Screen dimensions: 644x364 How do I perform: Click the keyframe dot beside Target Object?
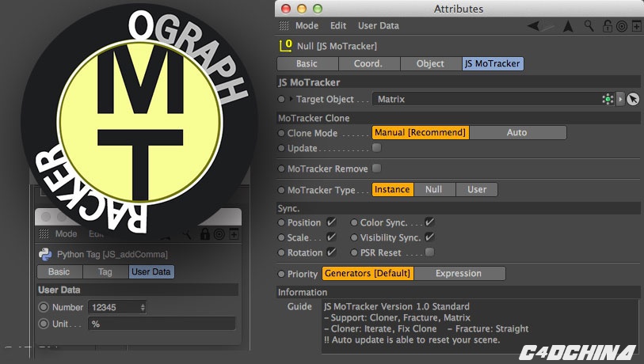[x=281, y=99]
